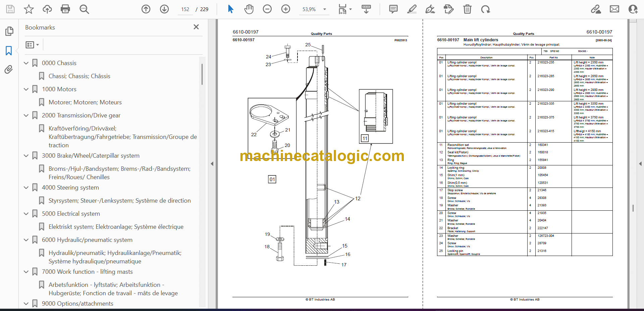Collapse the 0000 Chassis bookmark
The height and width of the screenshot is (311, 644).
click(x=26, y=63)
